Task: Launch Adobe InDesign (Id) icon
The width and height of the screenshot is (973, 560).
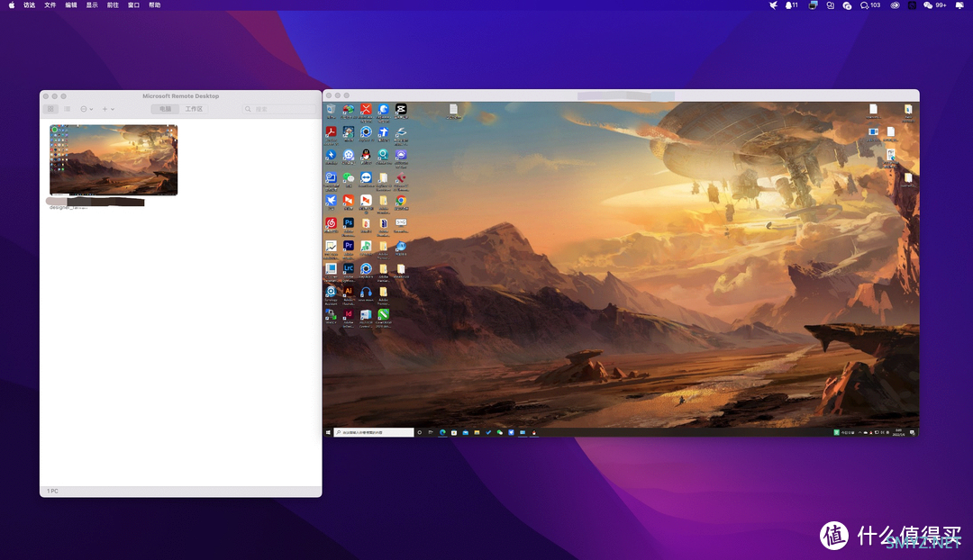Action: click(349, 314)
